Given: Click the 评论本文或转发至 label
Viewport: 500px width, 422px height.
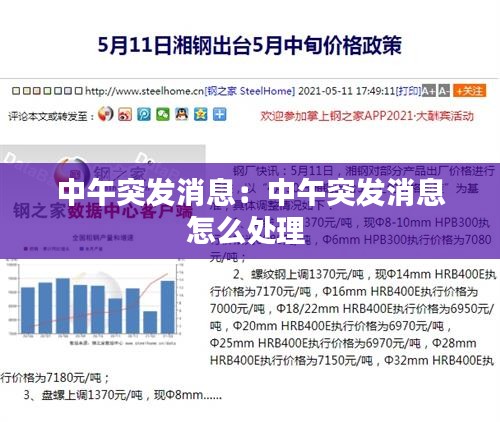Looking at the screenshot, I should (51, 116).
